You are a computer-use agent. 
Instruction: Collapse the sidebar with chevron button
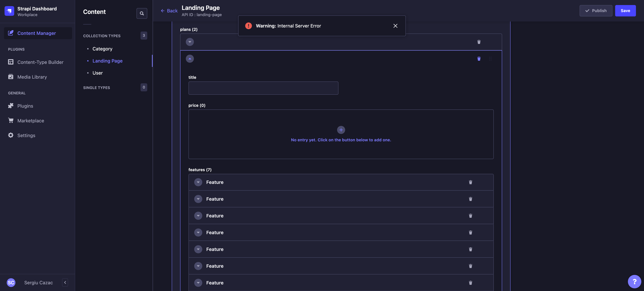pyautogui.click(x=65, y=282)
